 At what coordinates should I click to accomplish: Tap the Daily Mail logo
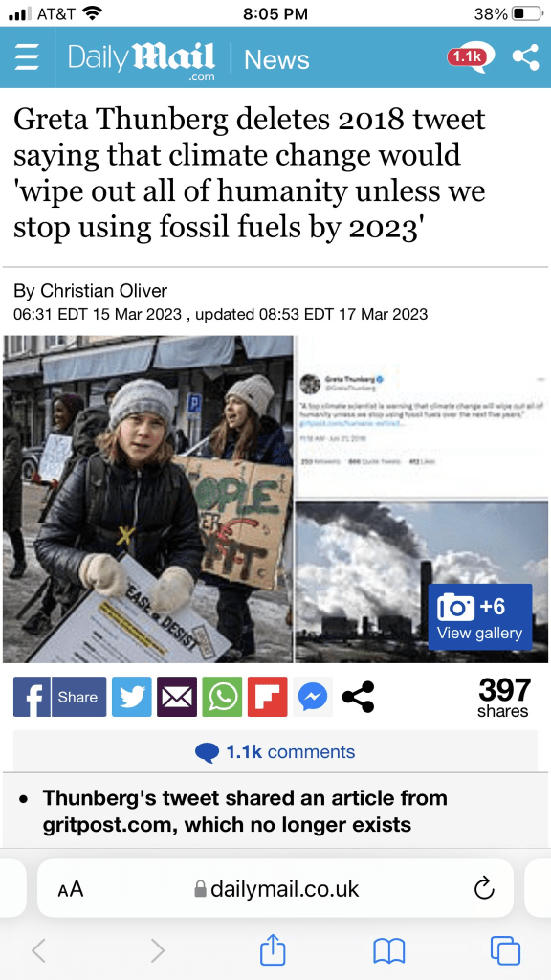[x=142, y=60]
